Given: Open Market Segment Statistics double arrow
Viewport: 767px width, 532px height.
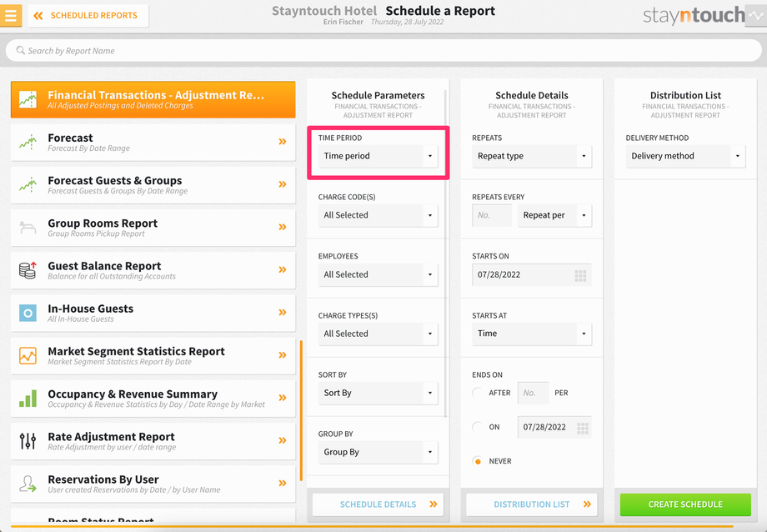Looking at the screenshot, I should click(283, 355).
